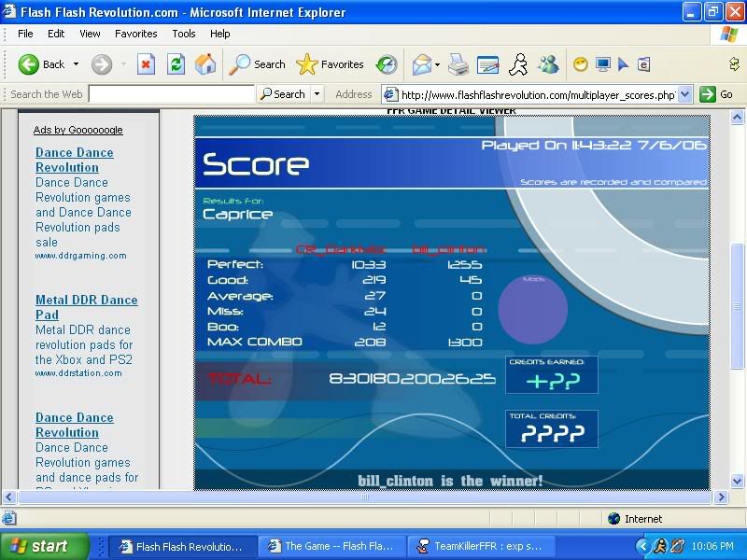
Task: Expand the Search the Web options dropdown
Action: [317, 94]
